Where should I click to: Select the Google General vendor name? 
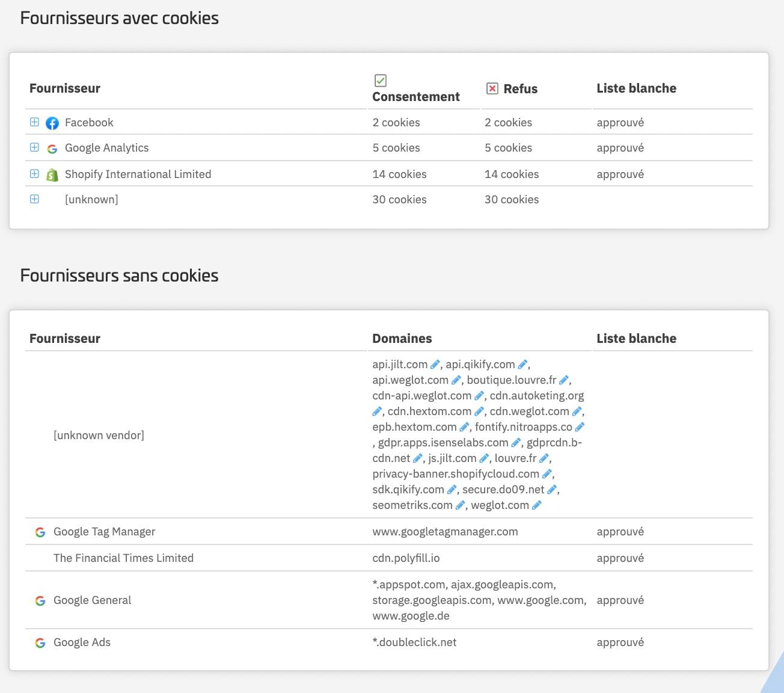[x=92, y=600]
